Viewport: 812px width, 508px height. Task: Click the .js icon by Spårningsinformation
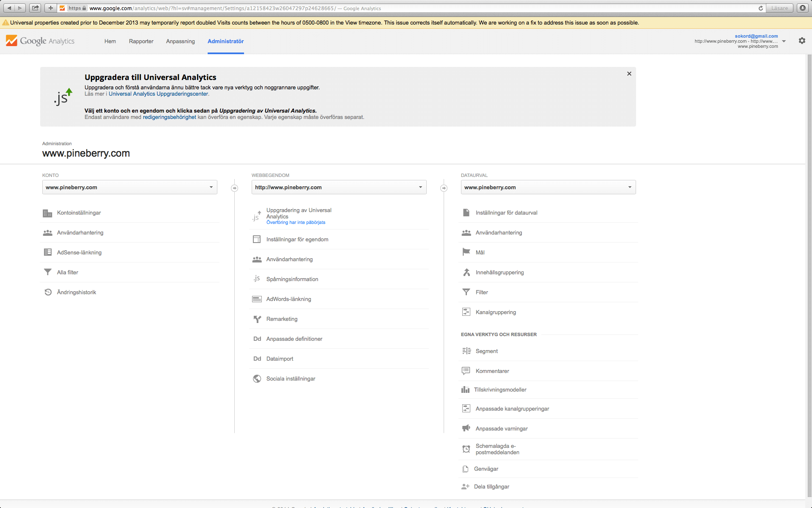coord(257,279)
